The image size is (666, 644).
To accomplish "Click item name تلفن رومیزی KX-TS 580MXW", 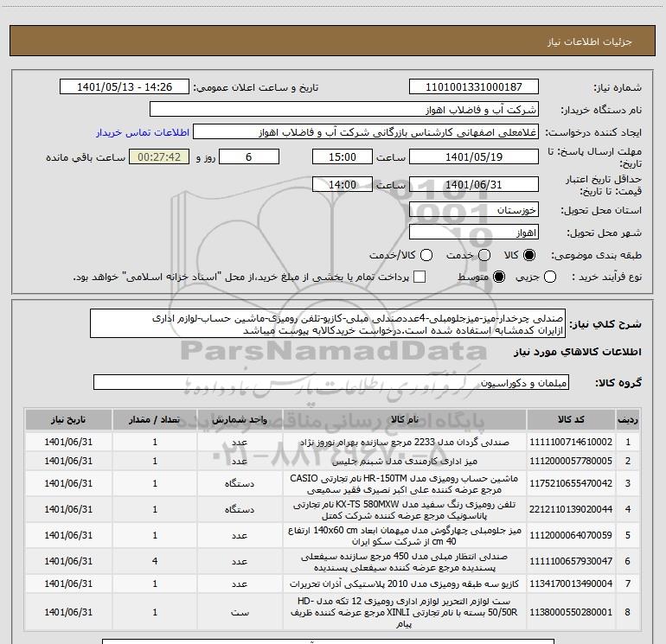I will click(x=405, y=509).
